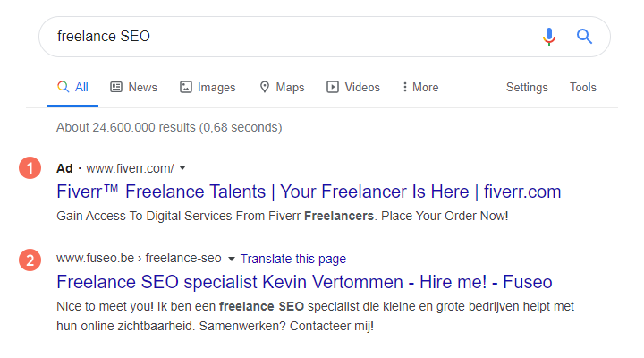Open Freelance SEO specialist Kevin Vertommen result
This screenshot has height=358, width=644.
coord(304,282)
